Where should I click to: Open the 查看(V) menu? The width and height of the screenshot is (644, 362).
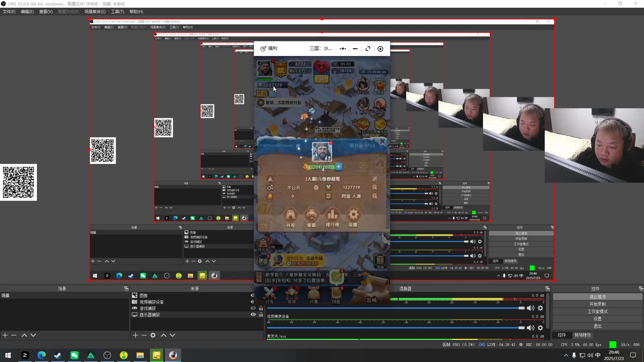coord(46,12)
